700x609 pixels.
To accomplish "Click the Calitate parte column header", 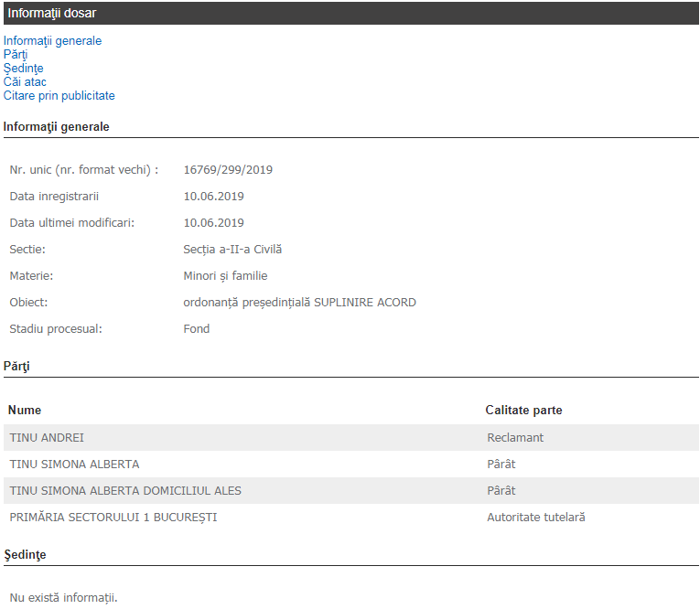I will tap(523, 411).
